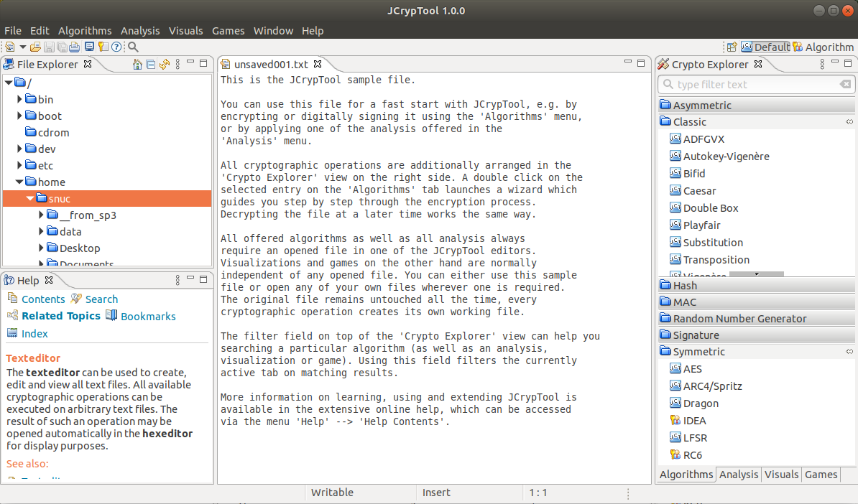Switch to the Games tab in Crypto Explorer
Viewport: 858px width, 504px height.
coord(821,475)
